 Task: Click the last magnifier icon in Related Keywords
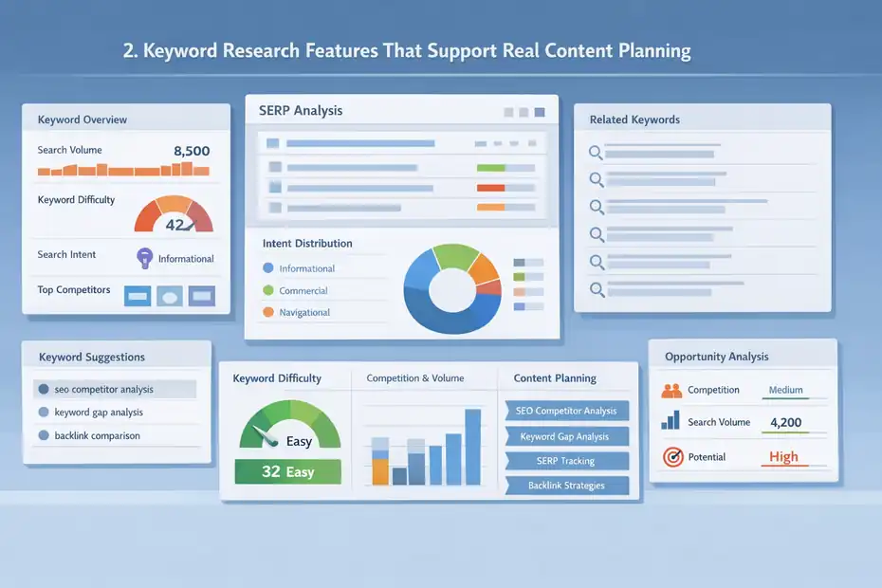(597, 289)
